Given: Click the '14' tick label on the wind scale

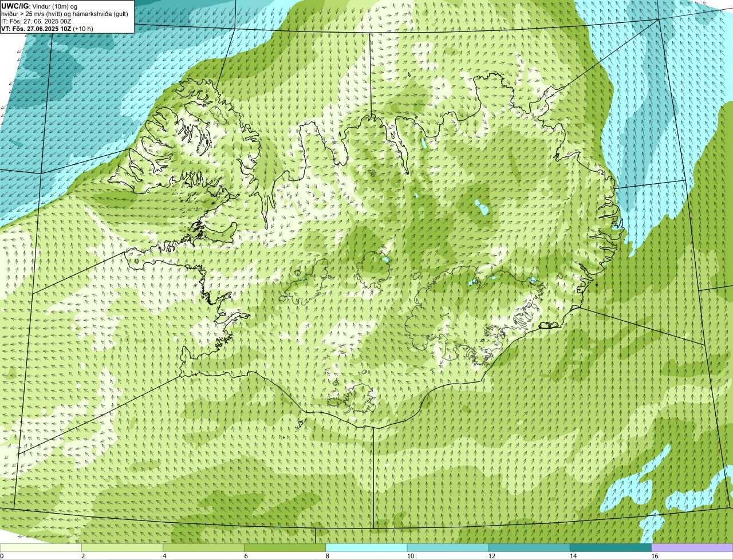Looking at the screenshot, I should tap(573, 556).
